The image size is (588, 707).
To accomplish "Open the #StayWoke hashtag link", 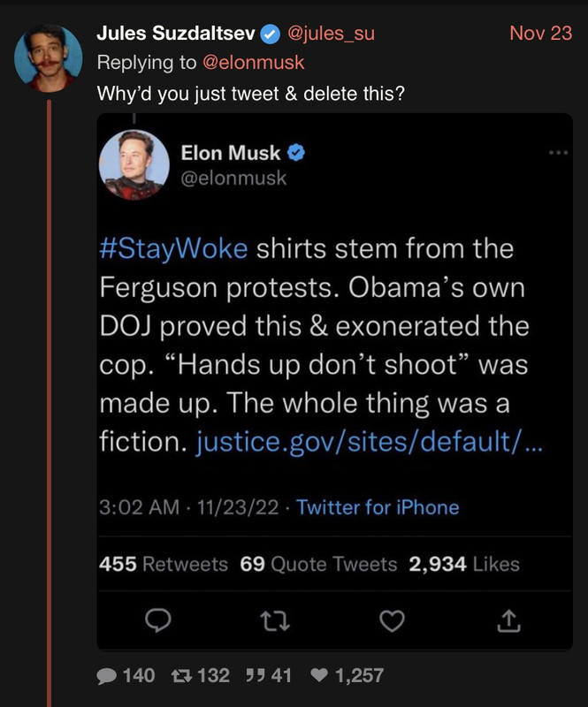I will tap(173, 248).
